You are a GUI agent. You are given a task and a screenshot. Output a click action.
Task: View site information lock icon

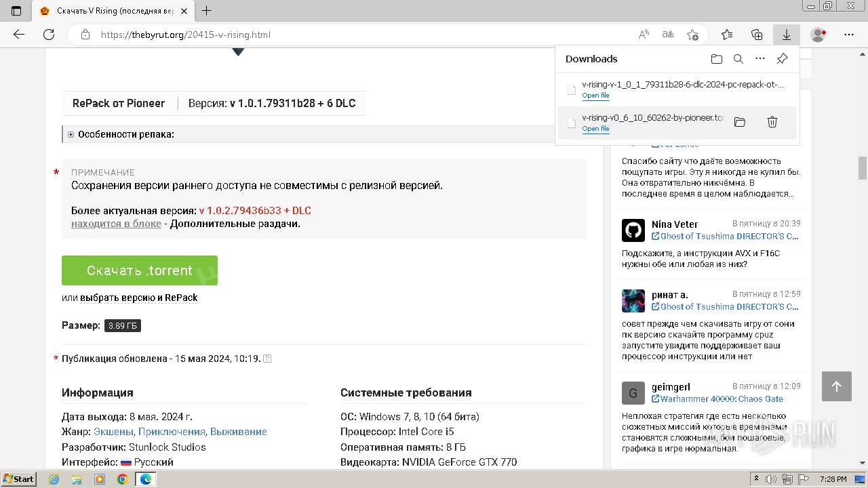(x=85, y=35)
